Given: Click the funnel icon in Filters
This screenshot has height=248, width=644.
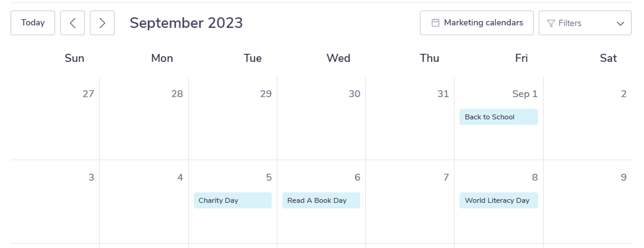Looking at the screenshot, I should coord(551,24).
